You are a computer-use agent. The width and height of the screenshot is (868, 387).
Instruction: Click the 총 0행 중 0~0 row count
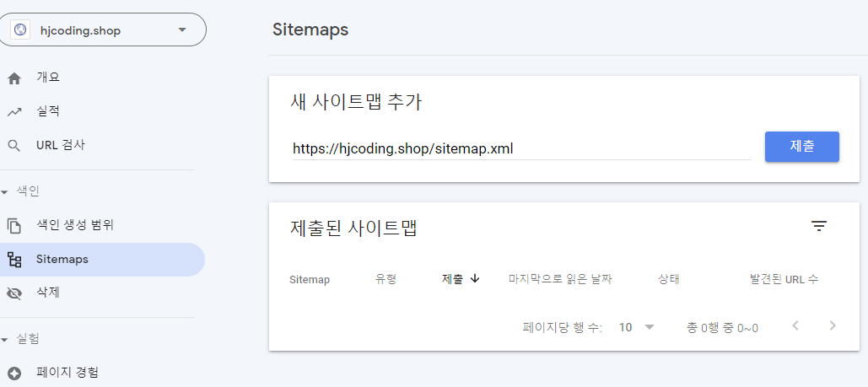tap(722, 328)
